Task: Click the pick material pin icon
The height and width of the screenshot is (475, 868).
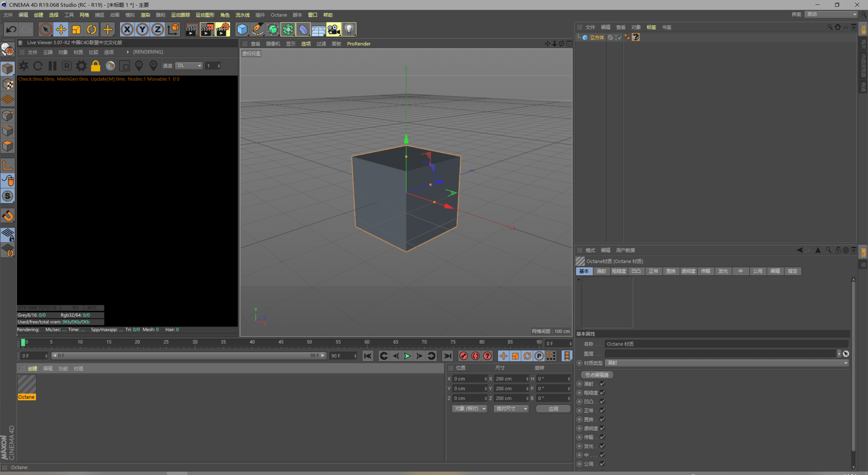Action: (x=154, y=65)
